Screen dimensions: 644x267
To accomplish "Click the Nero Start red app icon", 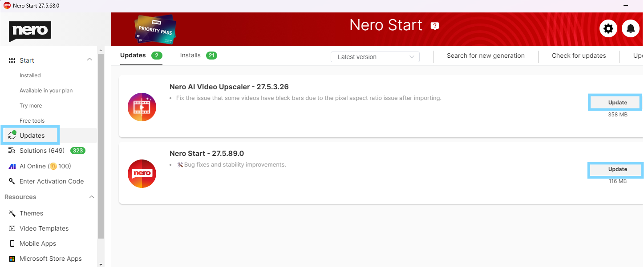I will [x=142, y=174].
